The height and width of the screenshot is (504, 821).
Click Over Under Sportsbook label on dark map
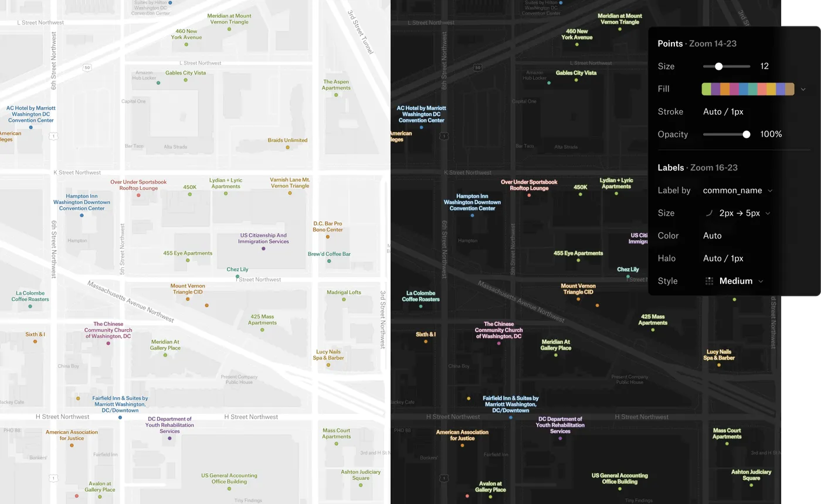(529, 185)
